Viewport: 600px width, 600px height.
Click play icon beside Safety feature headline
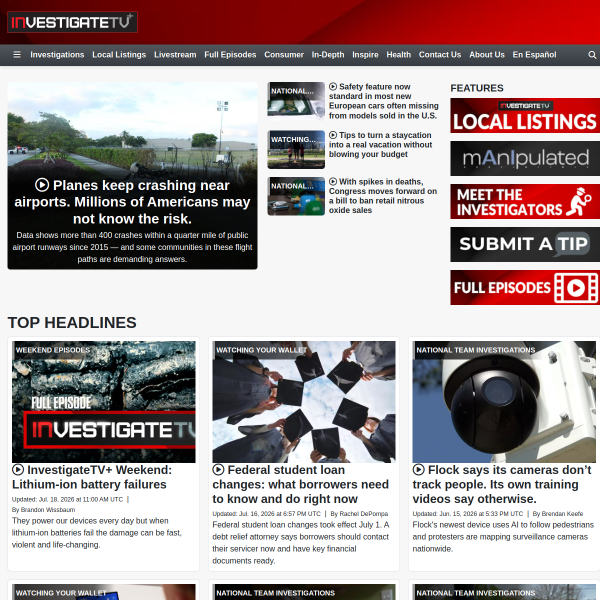[333, 87]
